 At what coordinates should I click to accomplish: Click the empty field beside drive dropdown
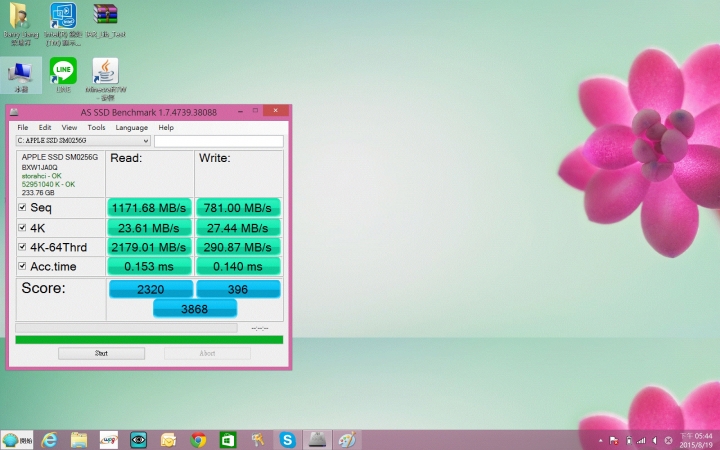pyautogui.click(x=219, y=141)
